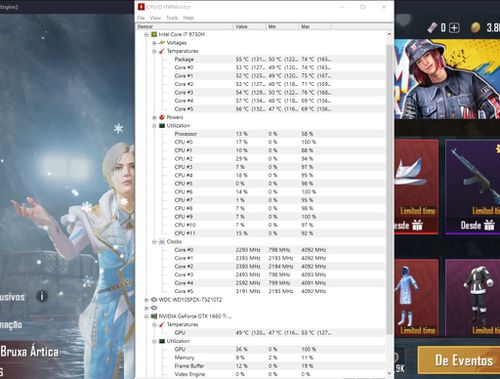Collapse the NVIDIA GeForce GTX 1660 Ti node
The width and height of the screenshot is (500, 379).
point(146,316)
